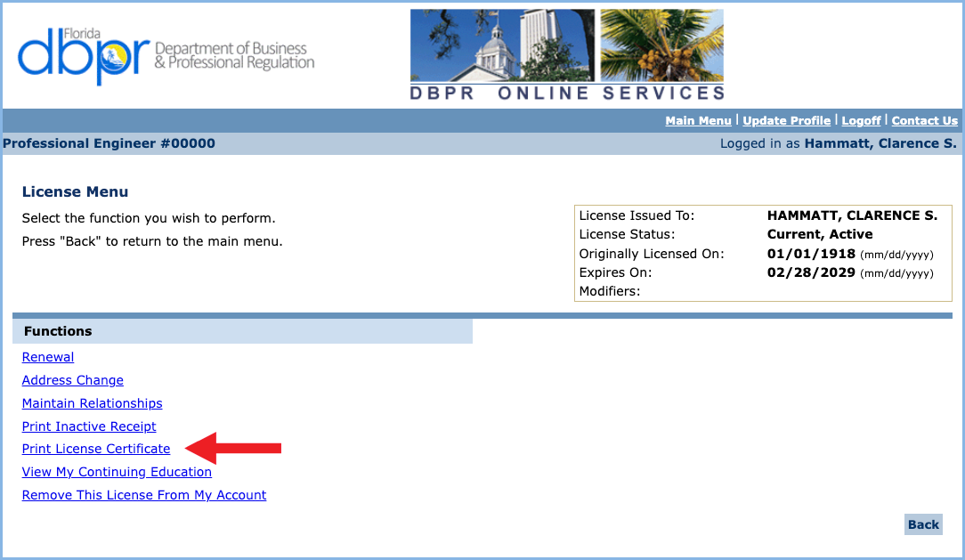The height and width of the screenshot is (560, 965).
Task: Click the License Status label
Action: click(x=627, y=234)
